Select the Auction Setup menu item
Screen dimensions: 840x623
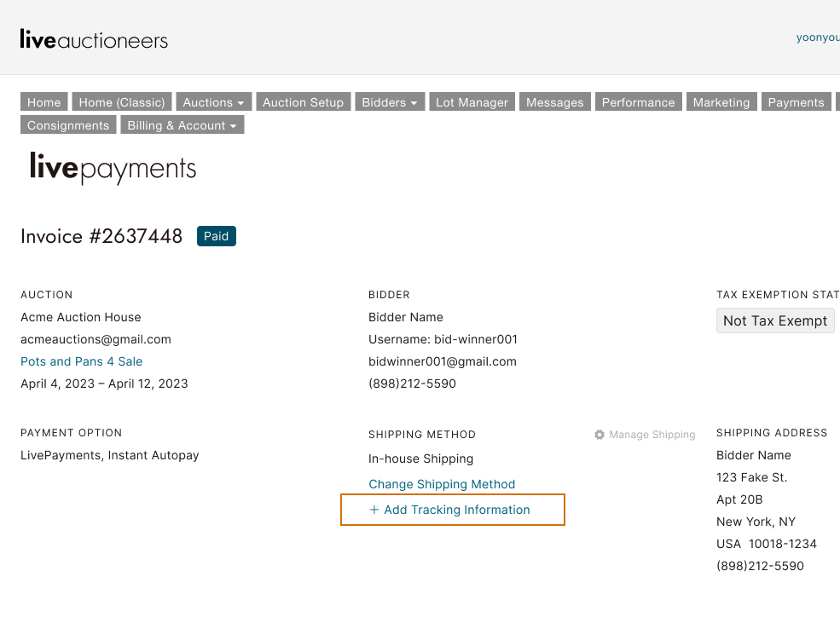pyautogui.click(x=304, y=101)
